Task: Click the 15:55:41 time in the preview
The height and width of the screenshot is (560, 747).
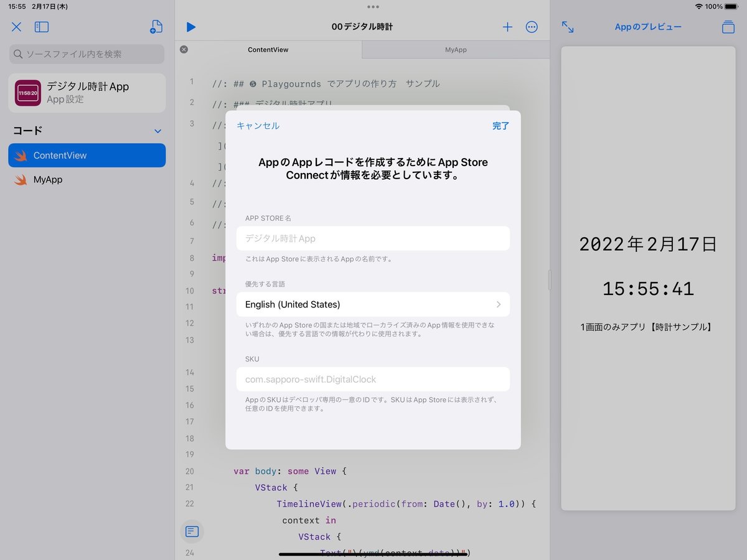Action: click(x=648, y=289)
